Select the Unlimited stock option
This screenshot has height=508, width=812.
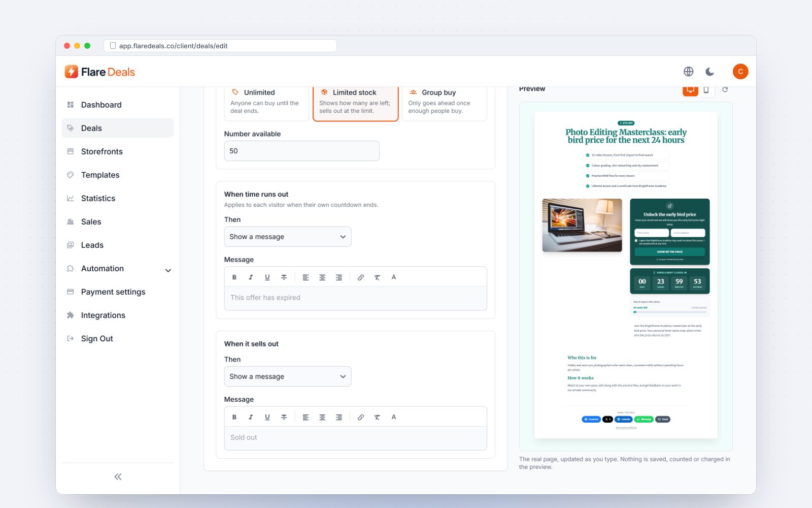tap(266, 103)
